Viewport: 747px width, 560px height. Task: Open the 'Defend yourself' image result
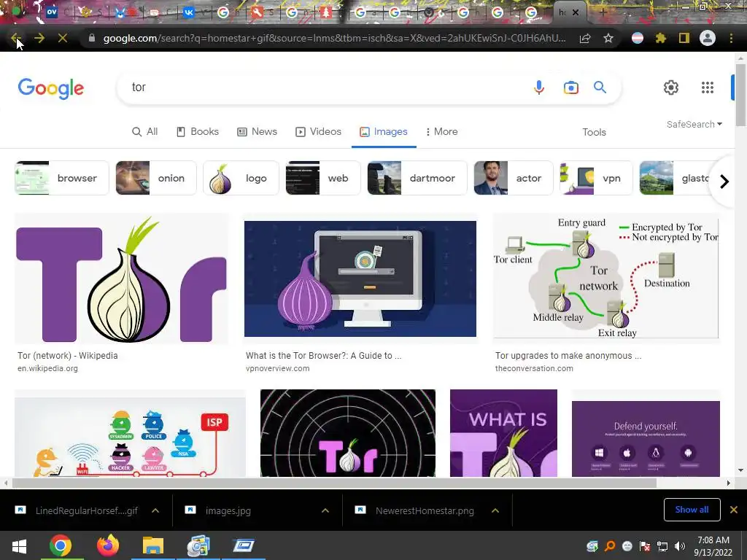[646, 438]
